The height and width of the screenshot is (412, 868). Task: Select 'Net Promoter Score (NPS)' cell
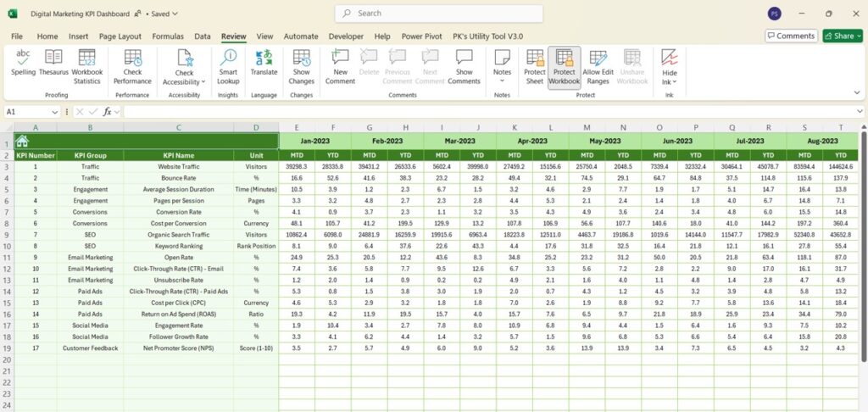178,348
